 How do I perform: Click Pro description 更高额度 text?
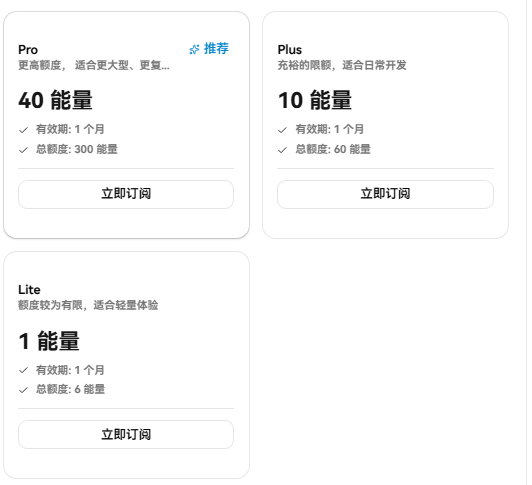pos(94,65)
